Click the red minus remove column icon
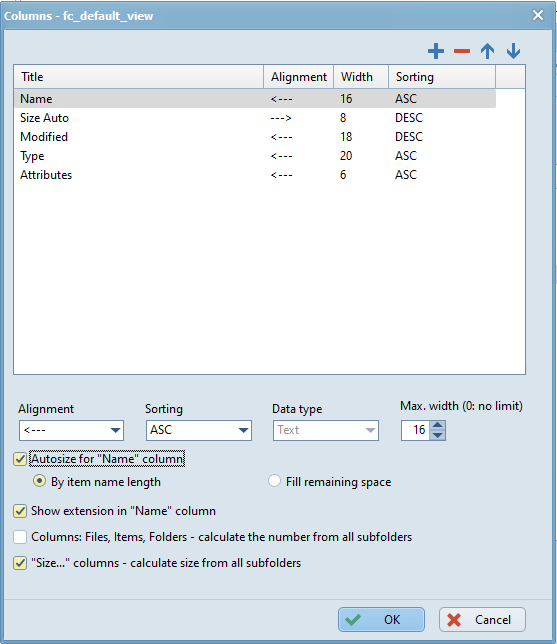The image size is (557, 644). [x=462, y=51]
